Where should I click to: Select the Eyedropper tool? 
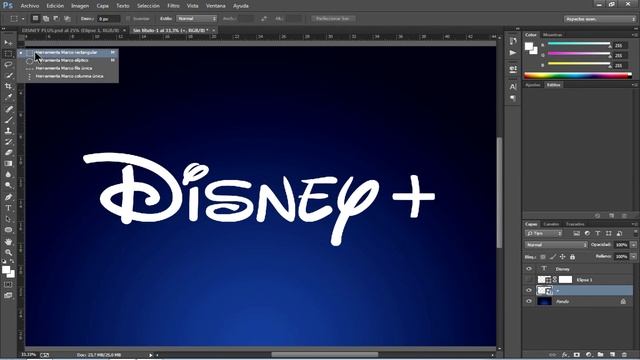(x=8, y=97)
